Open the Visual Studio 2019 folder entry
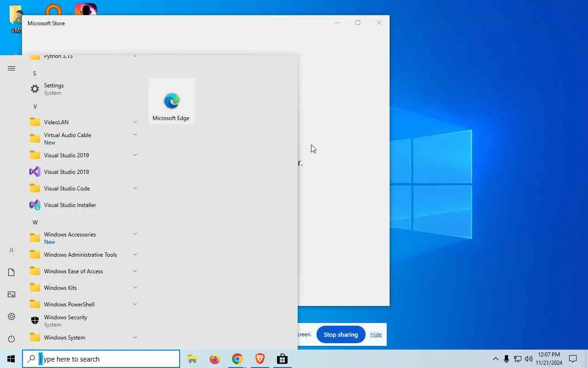The width and height of the screenshot is (588, 368). point(83,155)
